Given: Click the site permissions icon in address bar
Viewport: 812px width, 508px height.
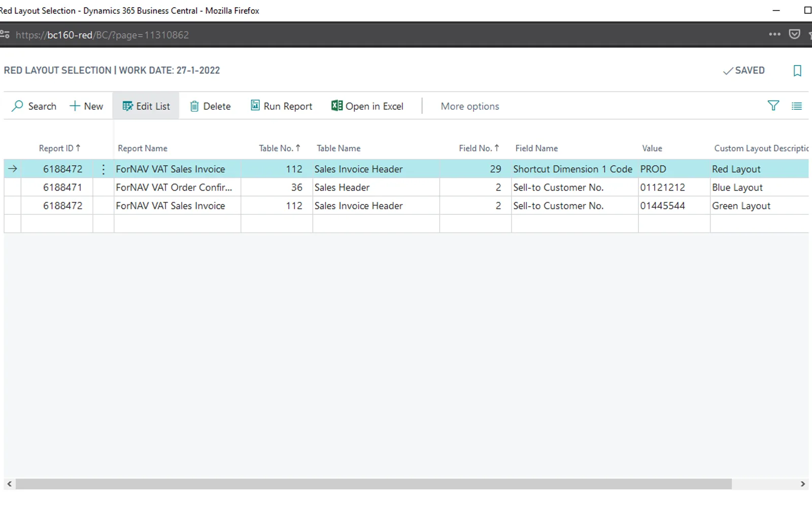Looking at the screenshot, I should 5,35.
